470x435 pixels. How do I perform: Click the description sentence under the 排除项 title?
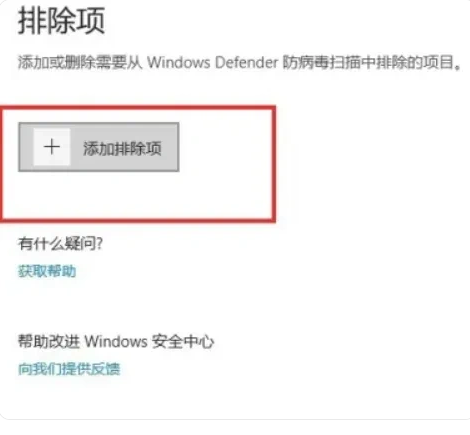coord(240,62)
